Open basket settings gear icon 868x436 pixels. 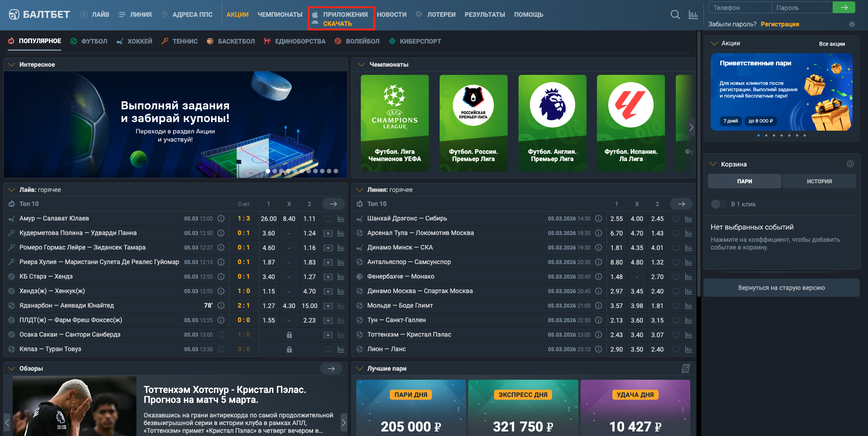[x=850, y=164]
